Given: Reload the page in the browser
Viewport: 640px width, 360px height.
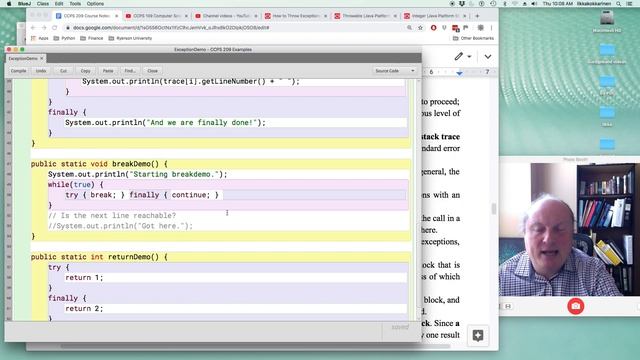Looking at the screenshot, I should (55, 28).
